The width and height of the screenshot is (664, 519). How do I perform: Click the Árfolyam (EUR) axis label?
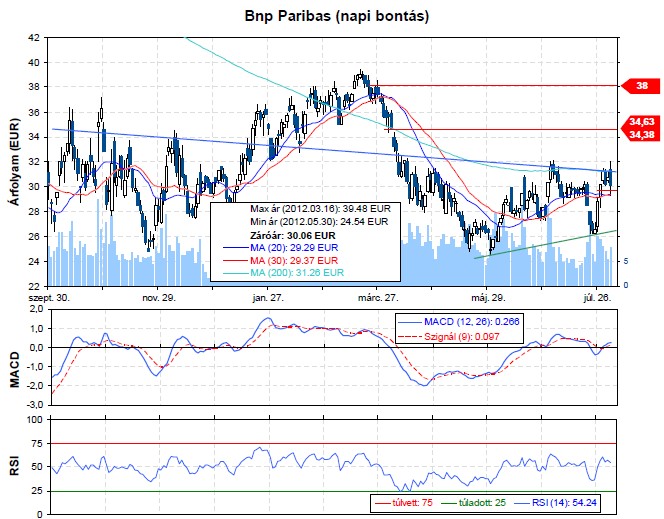click(15, 162)
